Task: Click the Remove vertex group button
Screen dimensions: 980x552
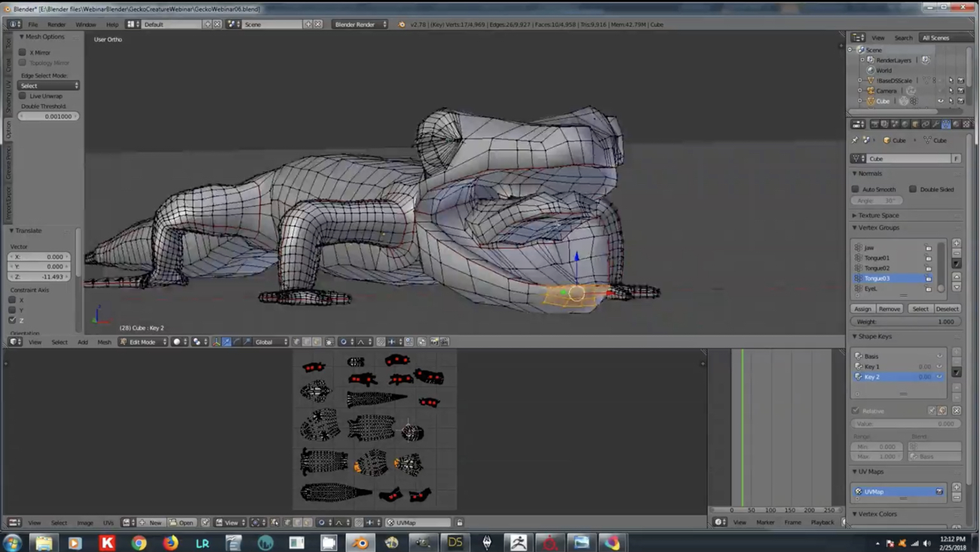Action: (x=890, y=308)
